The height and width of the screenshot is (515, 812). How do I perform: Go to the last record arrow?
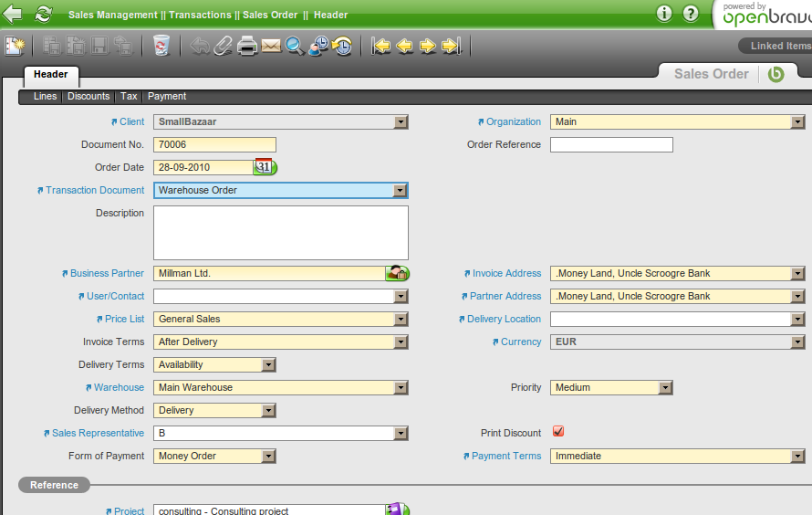click(452, 46)
